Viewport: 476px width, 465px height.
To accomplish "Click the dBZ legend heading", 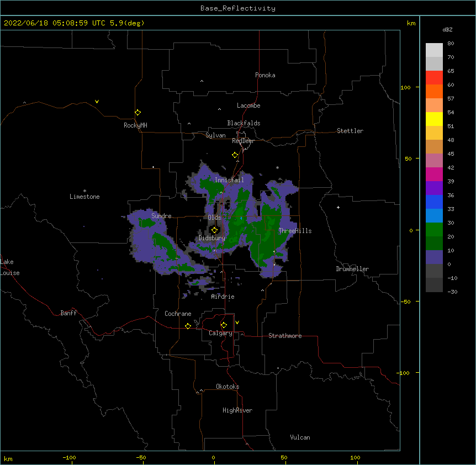I will 447,29.
